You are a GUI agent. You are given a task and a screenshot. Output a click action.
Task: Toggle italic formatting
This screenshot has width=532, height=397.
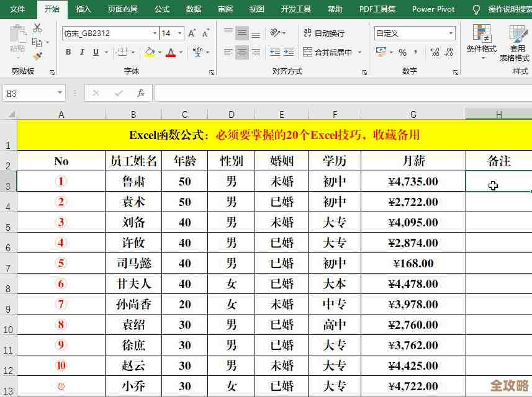click(83, 51)
